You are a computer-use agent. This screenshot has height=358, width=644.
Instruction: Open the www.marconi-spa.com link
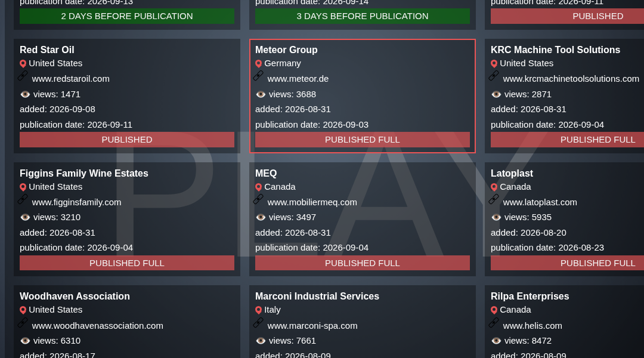point(312,326)
